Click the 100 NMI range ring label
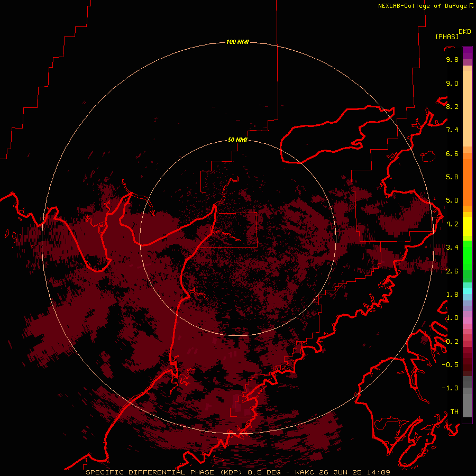The height and width of the screenshot is (476, 476). tap(237, 42)
